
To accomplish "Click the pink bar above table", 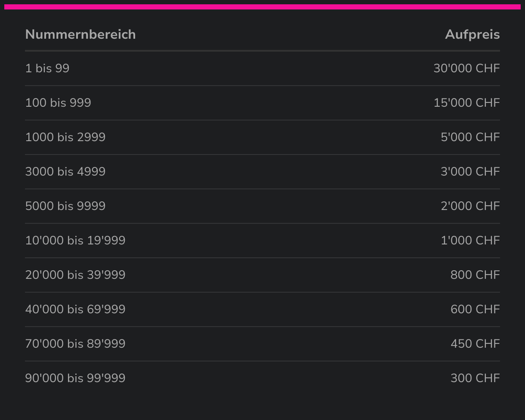I will click(x=262, y=7).
